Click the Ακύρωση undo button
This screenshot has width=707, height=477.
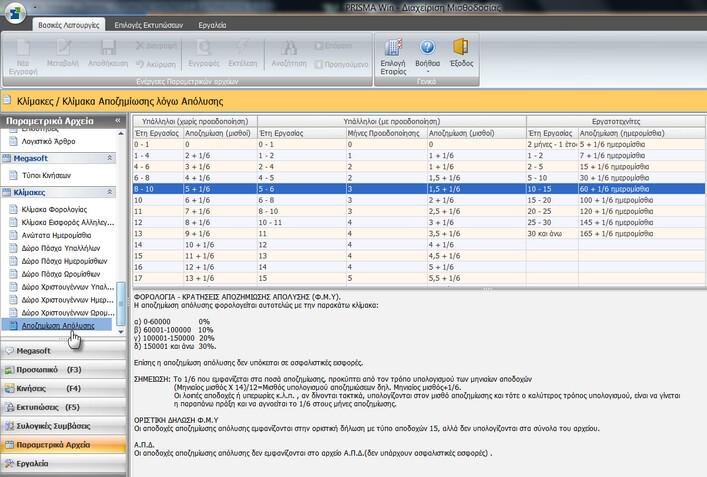(156, 64)
